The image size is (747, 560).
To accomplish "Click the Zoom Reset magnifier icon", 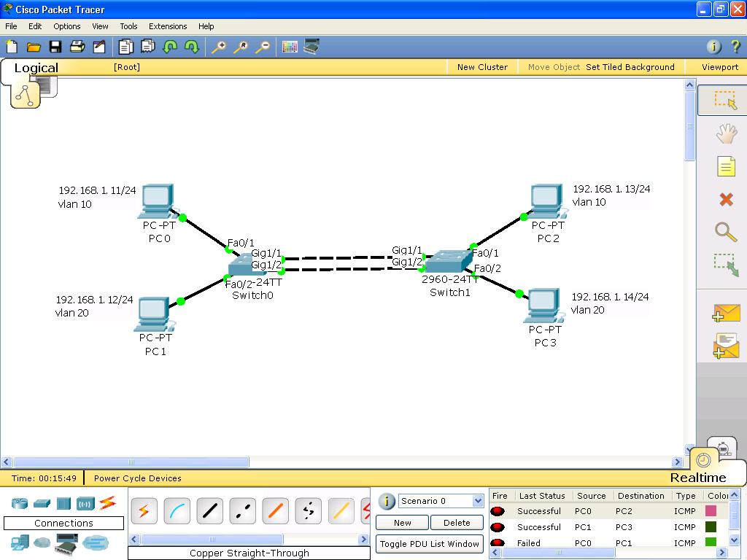I will point(241,47).
